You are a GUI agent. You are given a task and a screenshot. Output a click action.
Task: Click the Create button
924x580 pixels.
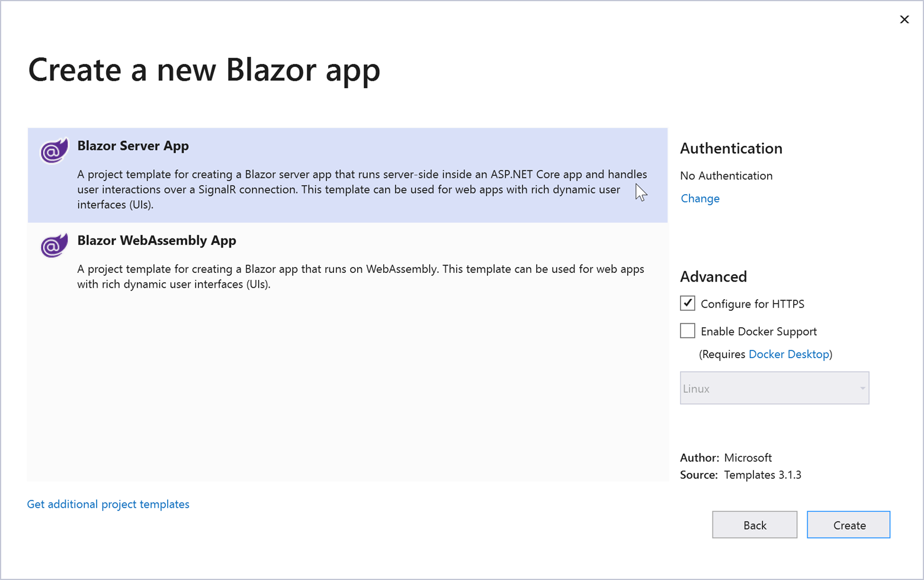coord(849,525)
